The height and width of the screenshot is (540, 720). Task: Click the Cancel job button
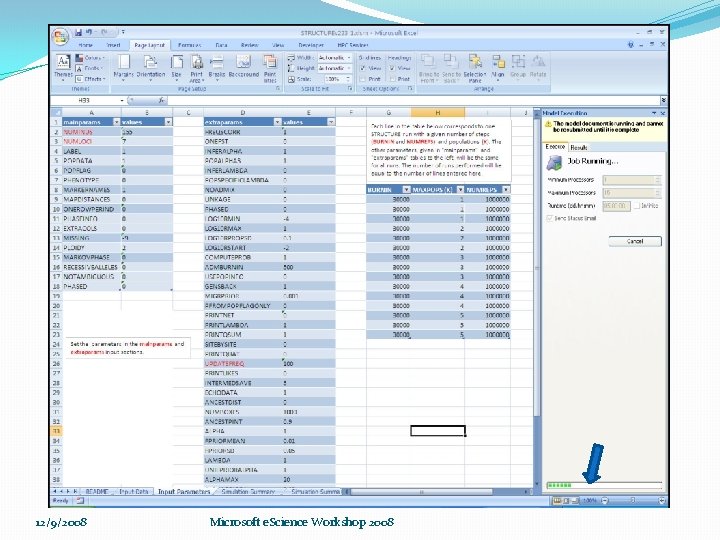point(635,242)
